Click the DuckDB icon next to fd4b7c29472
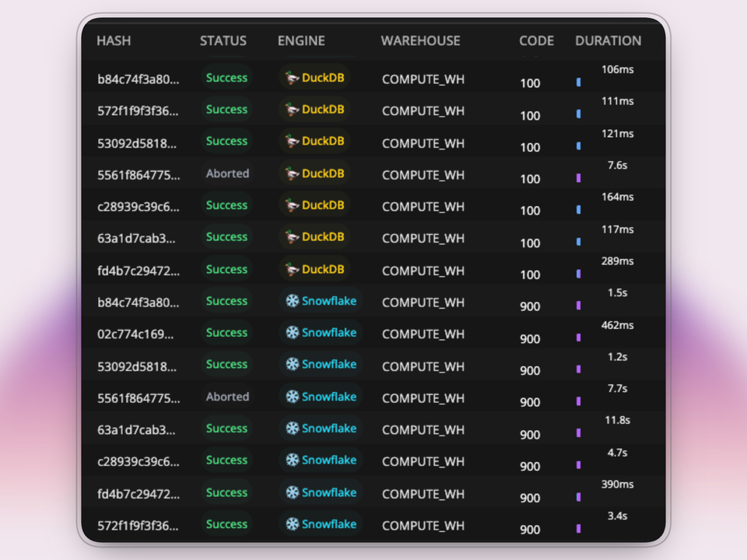 coord(294,269)
